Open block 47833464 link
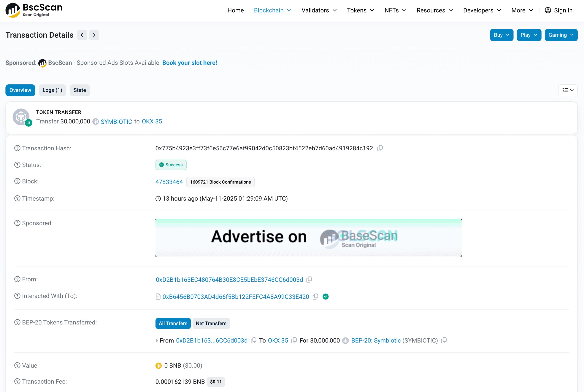The width and height of the screenshot is (584, 392). click(169, 182)
